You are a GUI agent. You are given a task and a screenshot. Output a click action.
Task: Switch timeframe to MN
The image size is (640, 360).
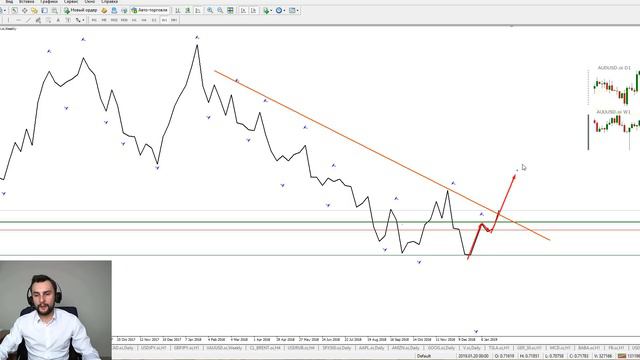point(174,20)
